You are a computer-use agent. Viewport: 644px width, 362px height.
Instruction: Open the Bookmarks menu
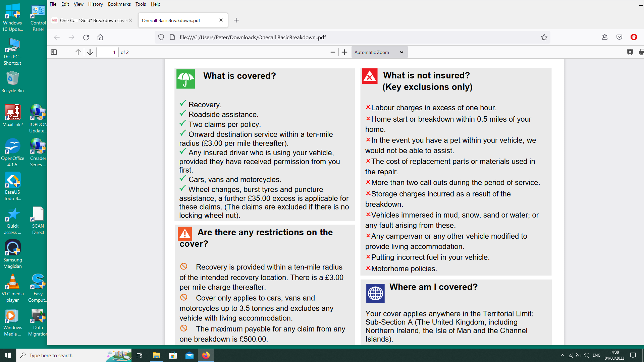pos(119,4)
